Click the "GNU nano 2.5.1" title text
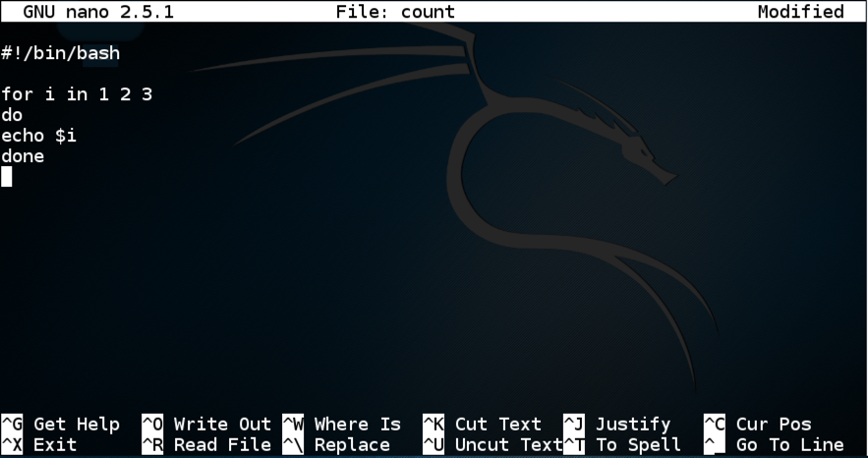868x458 pixels. [98, 12]
